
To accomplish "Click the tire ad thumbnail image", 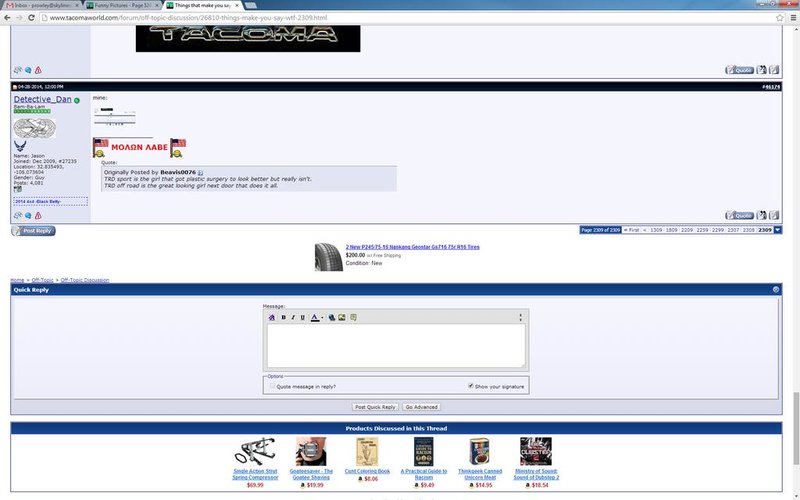I will 329,257.
